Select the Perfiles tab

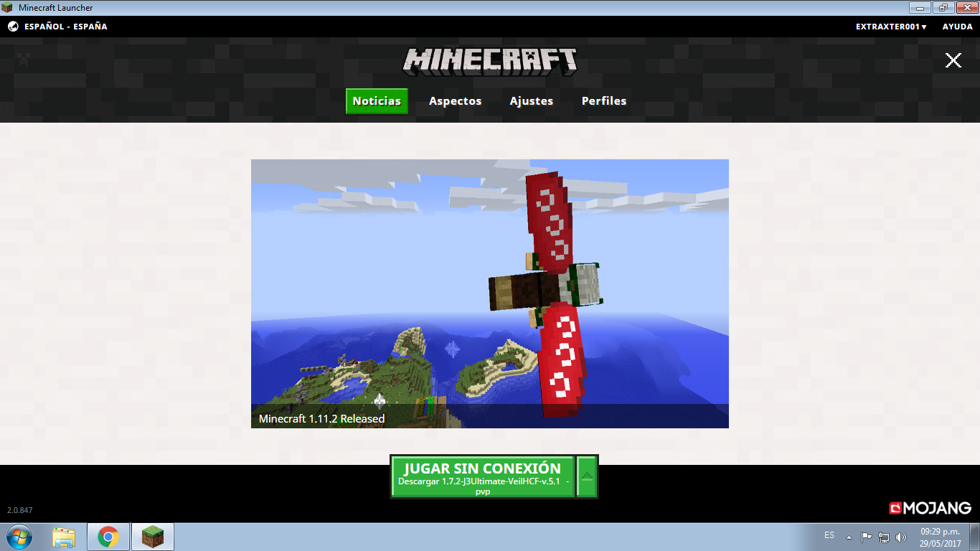click(x=604, y=101)
